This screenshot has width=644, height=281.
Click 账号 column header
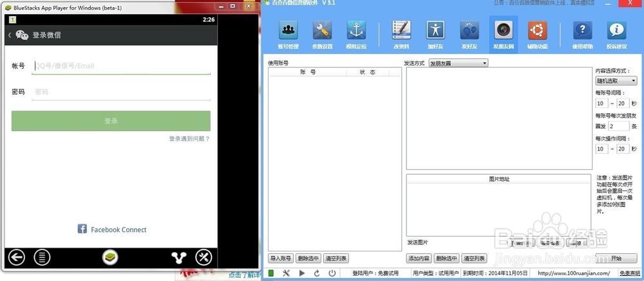(x=308, y=72)
